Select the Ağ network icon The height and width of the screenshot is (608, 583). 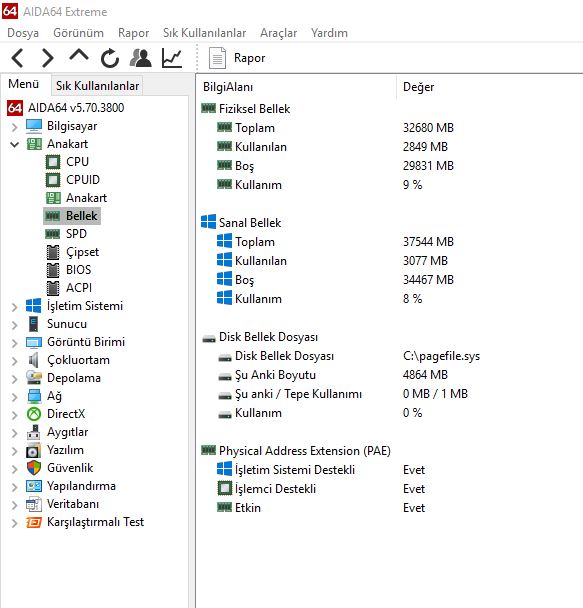point(34,396)
